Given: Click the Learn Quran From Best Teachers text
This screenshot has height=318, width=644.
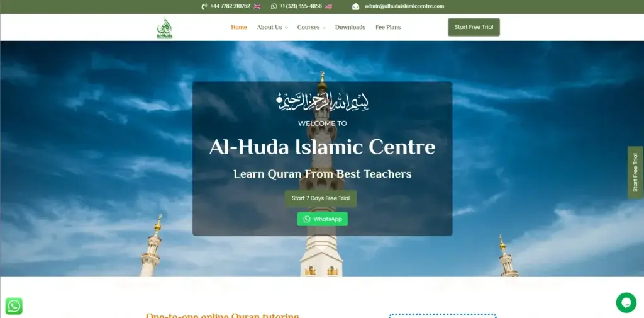Looking at the screenshot, I should click(x=323, y=174).
